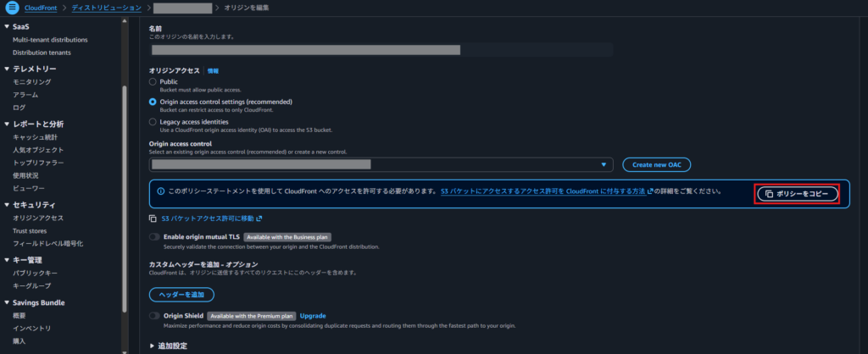The width and height of the screenshot is (868, 354).
Task: Open ログ in the sidebar
Action: pos(19,108)
